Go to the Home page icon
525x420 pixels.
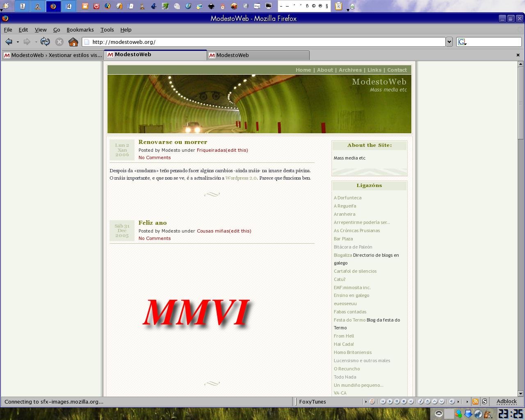pos(73,42)
